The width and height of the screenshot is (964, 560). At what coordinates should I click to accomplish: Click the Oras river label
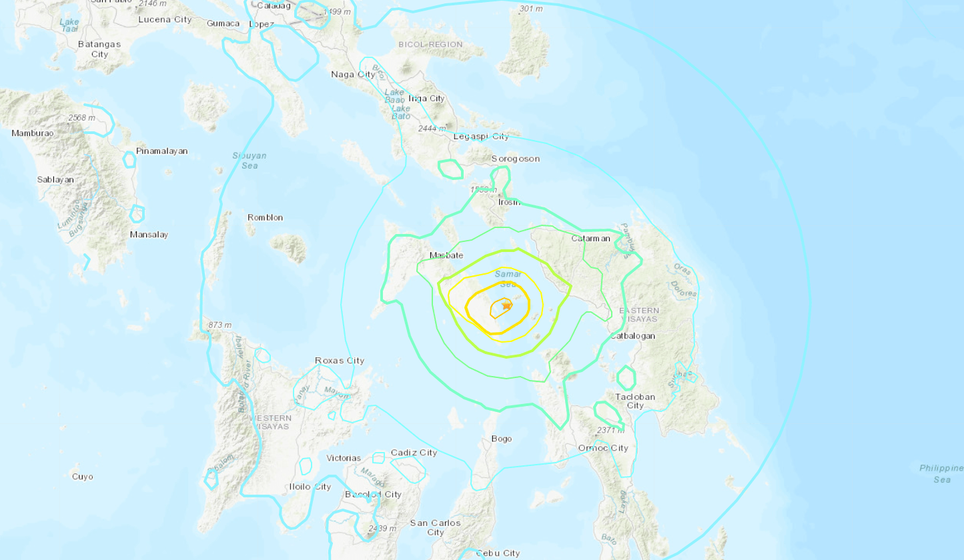tap(682, 270)
